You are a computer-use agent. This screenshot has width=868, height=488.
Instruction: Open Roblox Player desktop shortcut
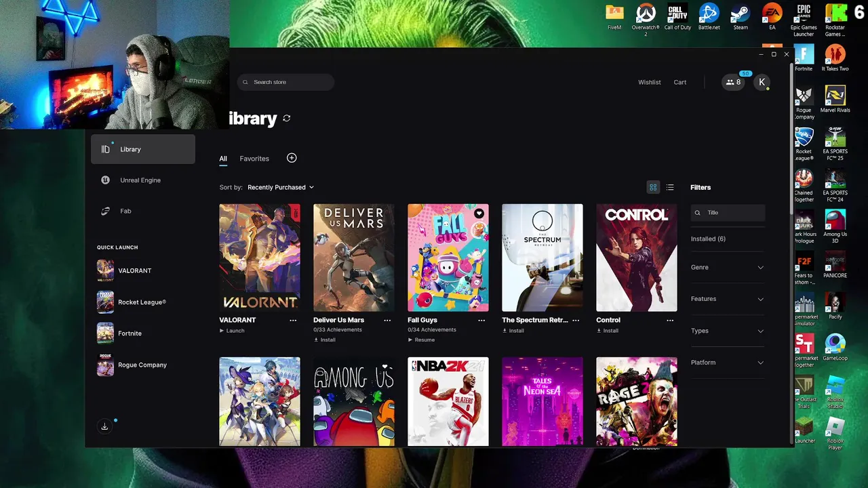835,434
